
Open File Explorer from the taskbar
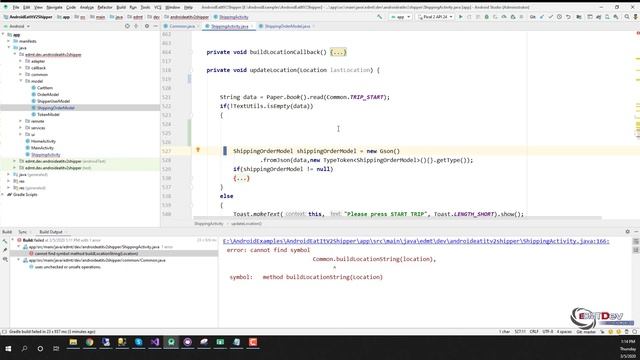(73, 342)
